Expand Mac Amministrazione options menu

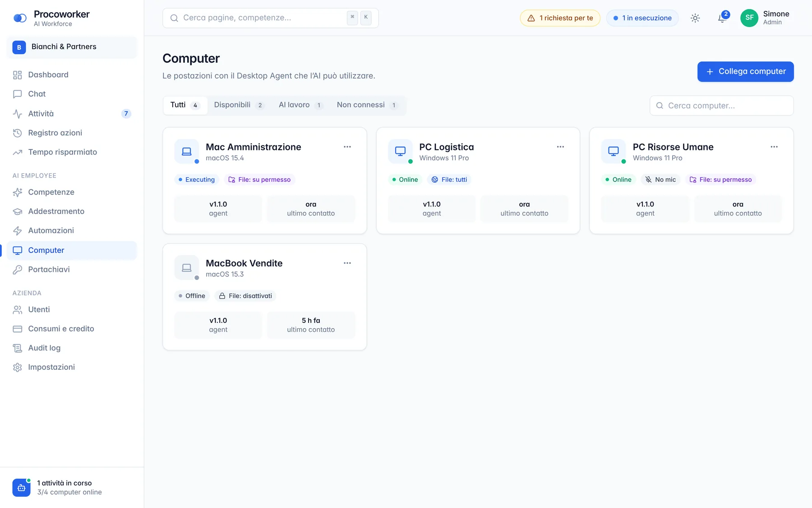(x=347, y=147)
